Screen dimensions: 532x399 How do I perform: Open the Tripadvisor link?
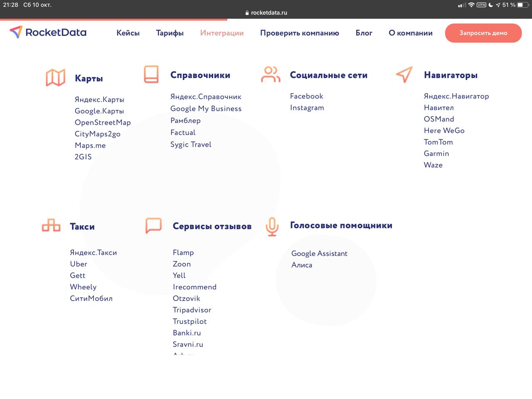192,310
